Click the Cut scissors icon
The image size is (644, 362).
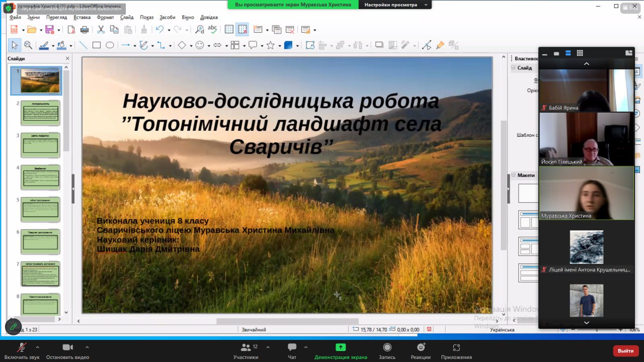tap(101, 30)
